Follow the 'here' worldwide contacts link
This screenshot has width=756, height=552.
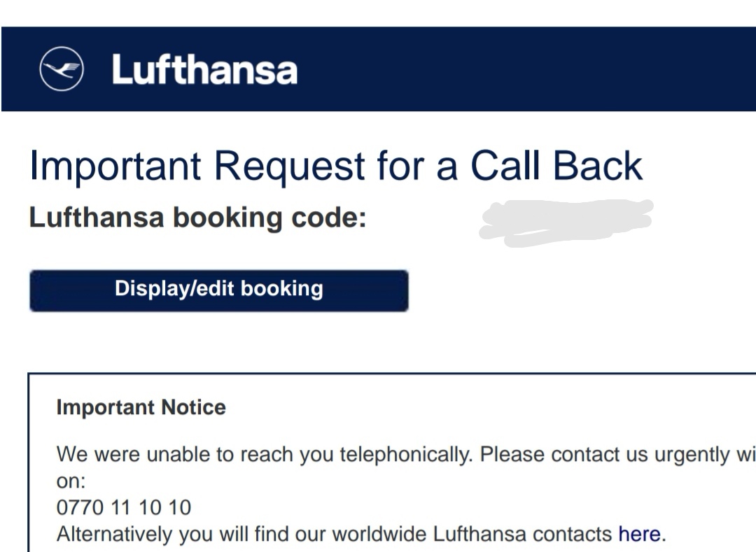(639, 534)
